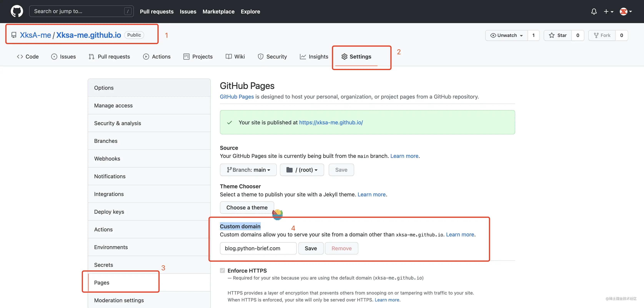Screen dimensions: 644x308
Task: Click the Wiki book icon
Action: point(229,57)
